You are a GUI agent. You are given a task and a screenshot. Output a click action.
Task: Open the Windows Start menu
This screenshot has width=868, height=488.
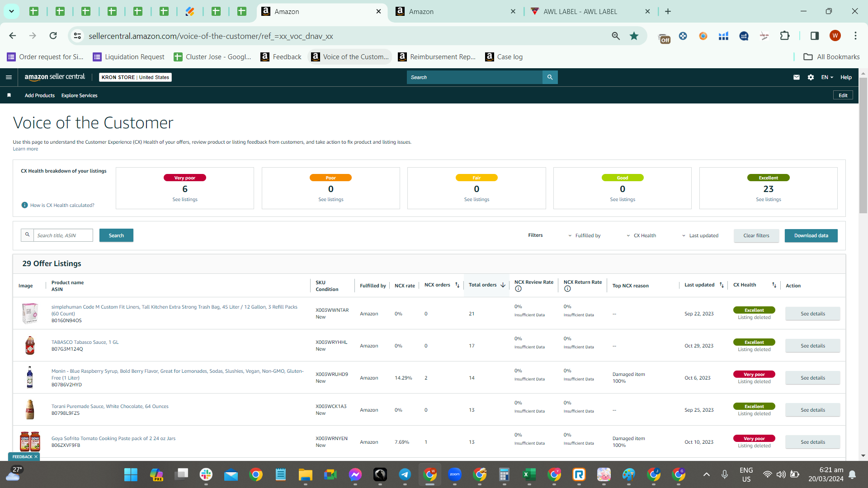click(x=131, y=474)
